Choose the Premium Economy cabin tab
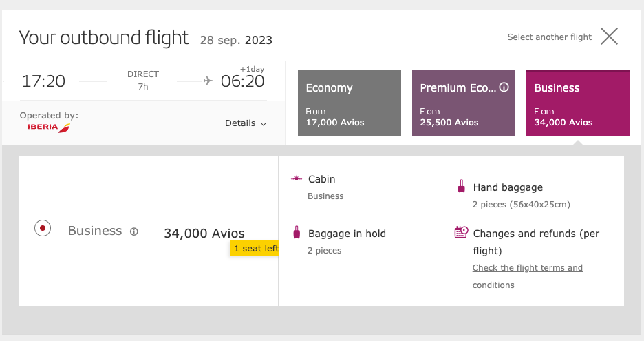The width and height of the screenshot is (644, 341). (464, 103)
